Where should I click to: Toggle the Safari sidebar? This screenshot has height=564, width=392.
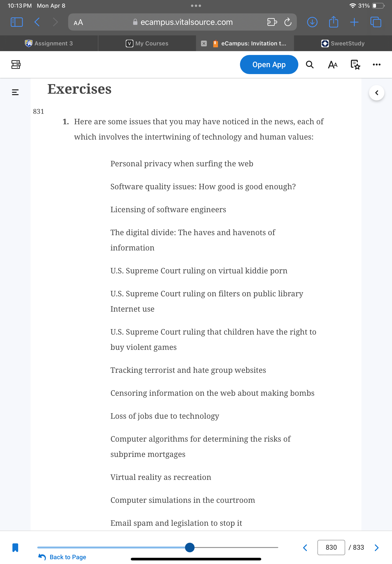(x=17, y=22)
